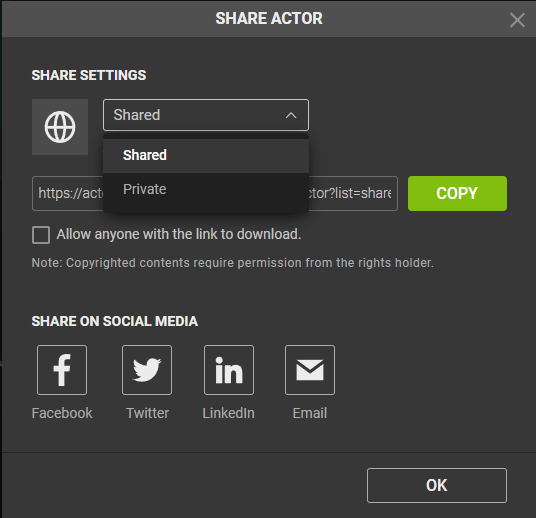
Task: Click the Email label text
Action: click(x=310, y=413)
